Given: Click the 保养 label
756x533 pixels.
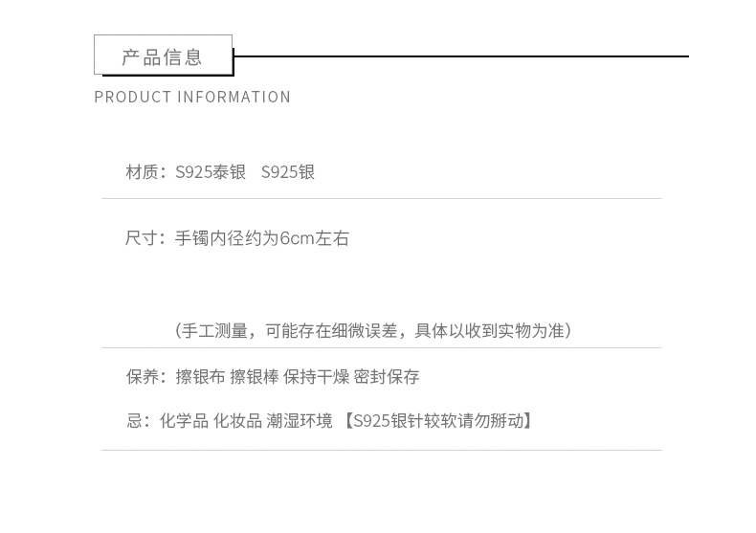Looking at the screenshot, I should (142, 377).
